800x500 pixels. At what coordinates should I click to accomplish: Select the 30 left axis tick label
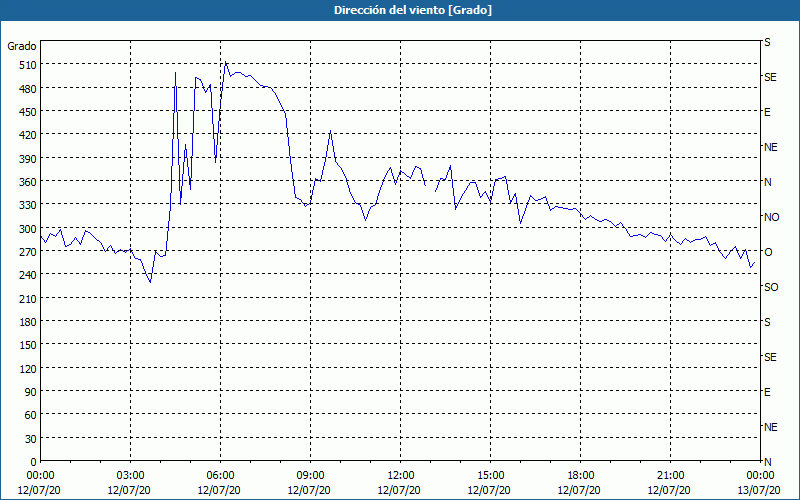coord(31,439)
